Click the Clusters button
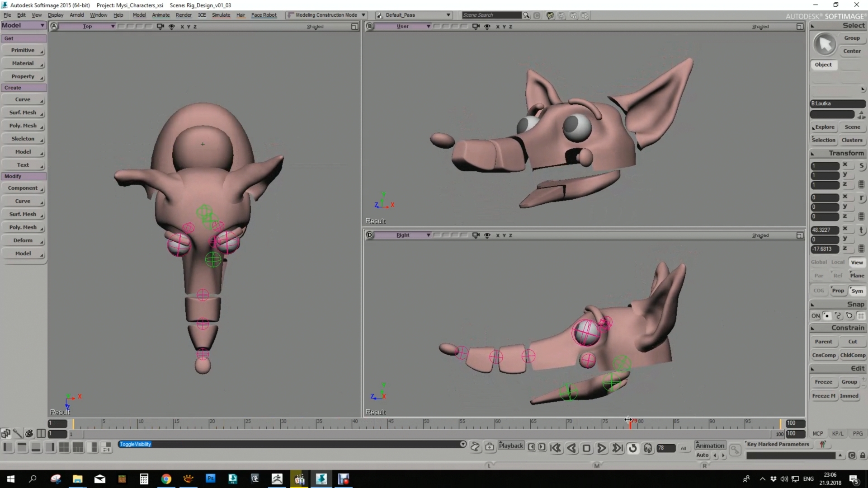The height and width of the screenshot is (488, 868). coord(852,141)
